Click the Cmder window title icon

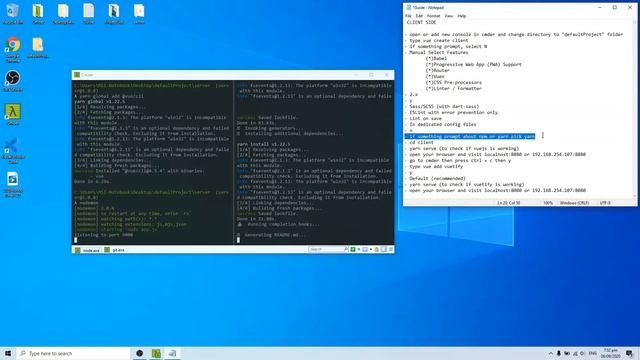coord(77,75)
